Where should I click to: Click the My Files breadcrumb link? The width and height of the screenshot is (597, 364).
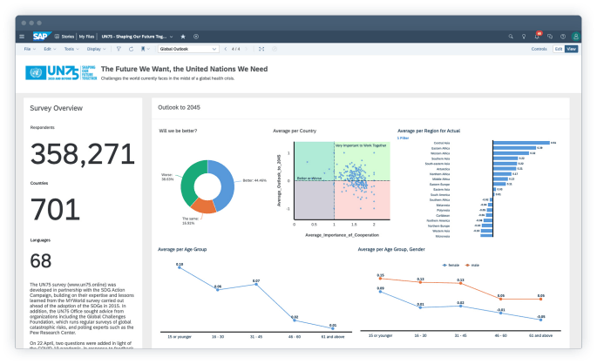click(x=87, y=37)
